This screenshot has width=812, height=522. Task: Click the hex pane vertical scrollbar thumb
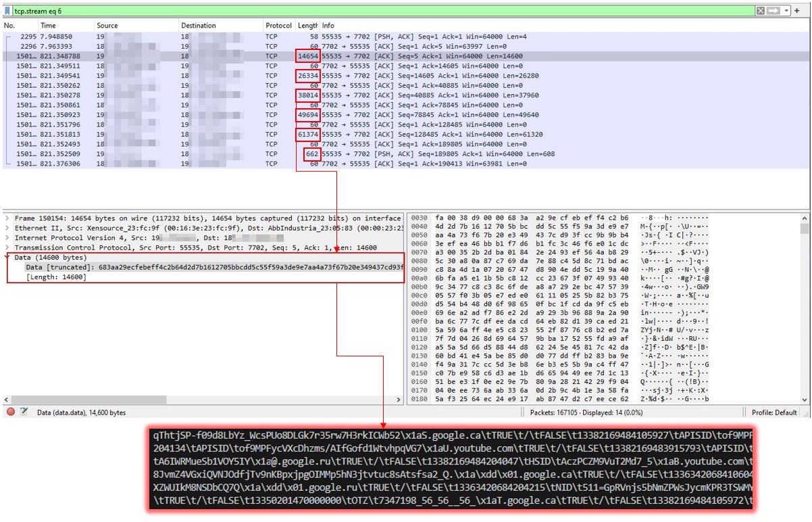805,229
